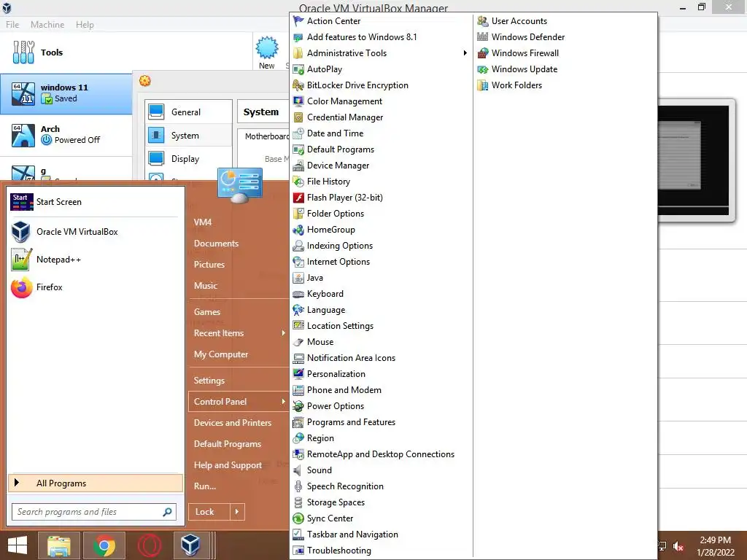
Task: Expand All Programs list
Action: (96, 483)
